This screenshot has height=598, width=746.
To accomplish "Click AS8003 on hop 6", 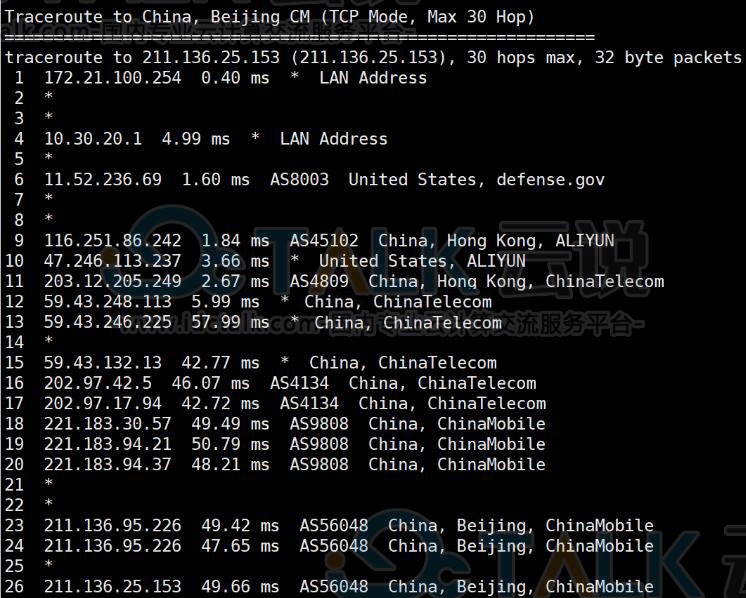I will point(299,180).
